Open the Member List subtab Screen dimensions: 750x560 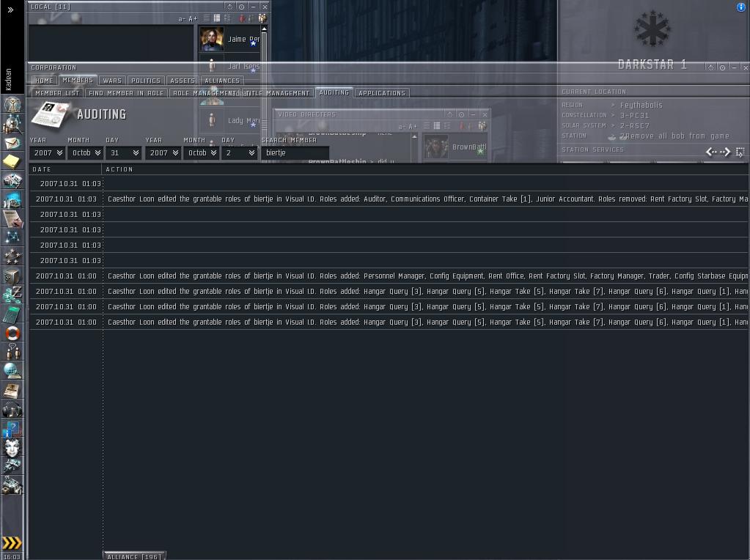[57, 93]
